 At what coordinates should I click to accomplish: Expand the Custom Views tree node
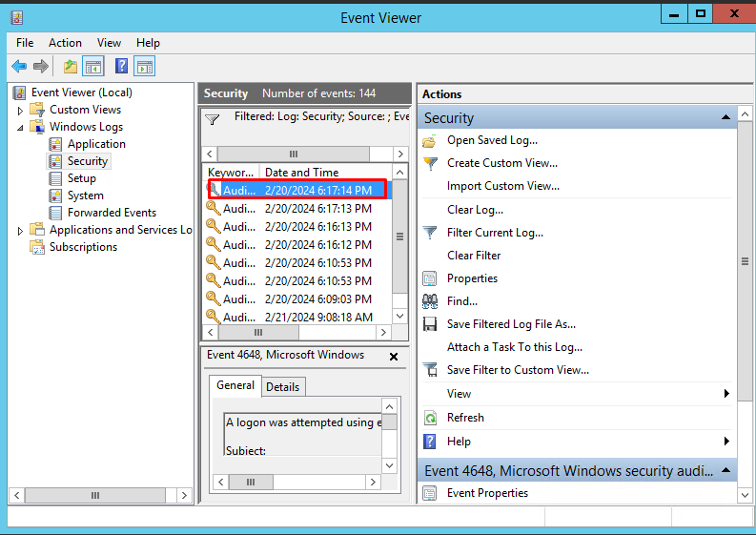pos(20,110)
